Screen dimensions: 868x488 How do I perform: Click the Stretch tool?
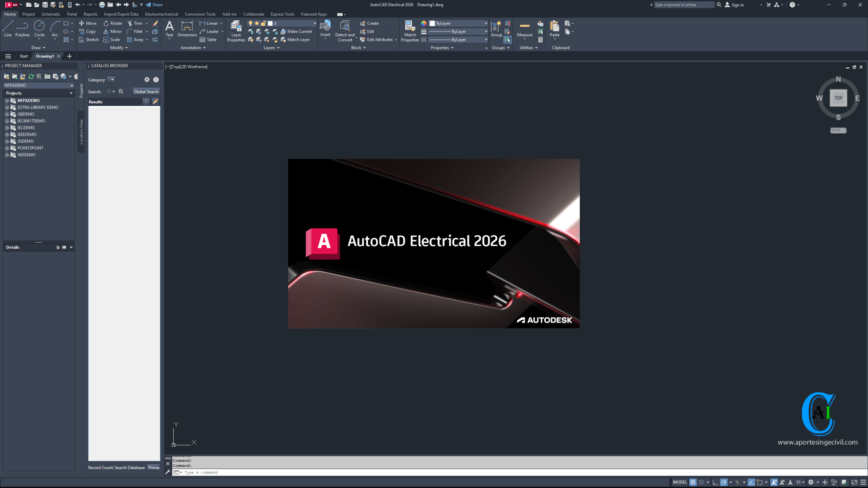(89, 39)
